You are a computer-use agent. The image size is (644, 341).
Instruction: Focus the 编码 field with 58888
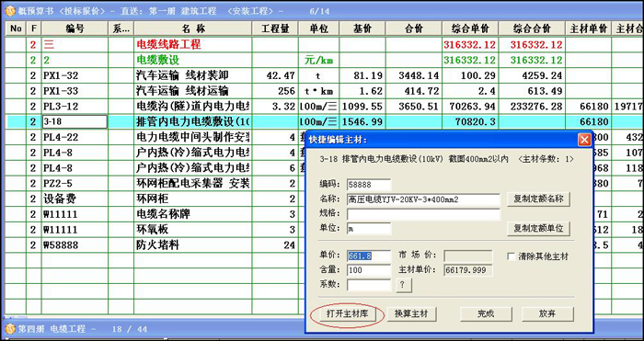pos(369,185)
